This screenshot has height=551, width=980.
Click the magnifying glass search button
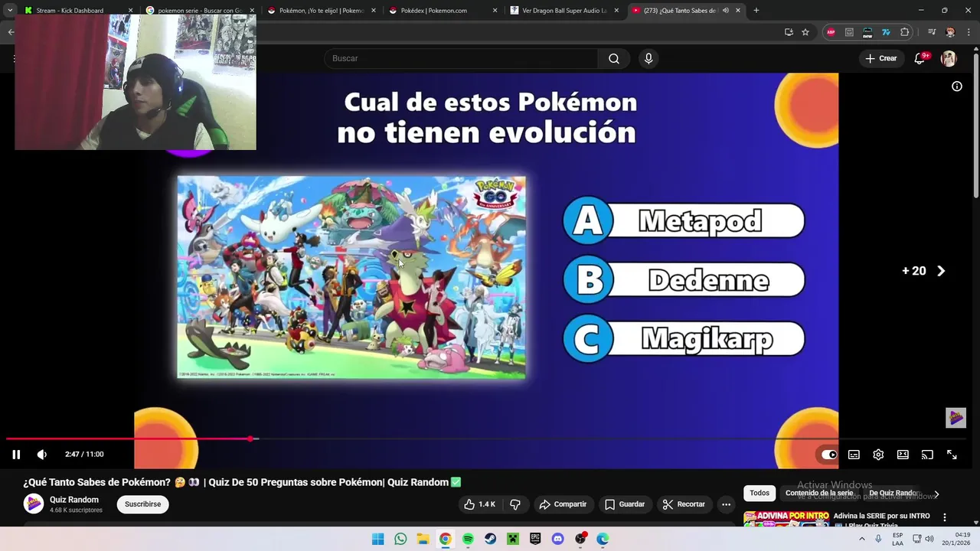[614, 59]
